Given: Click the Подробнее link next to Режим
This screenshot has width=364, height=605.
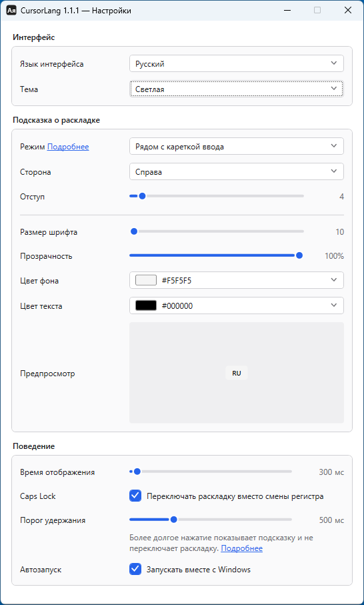Looking at the screenshot, I should [x=68, y=147].
